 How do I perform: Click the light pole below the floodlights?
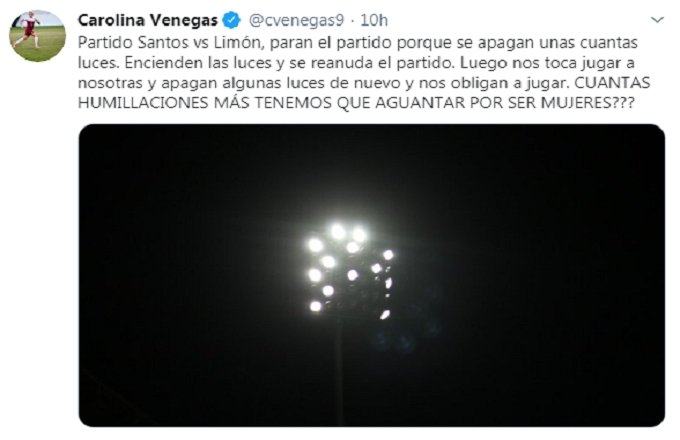[x=340, y=373]
